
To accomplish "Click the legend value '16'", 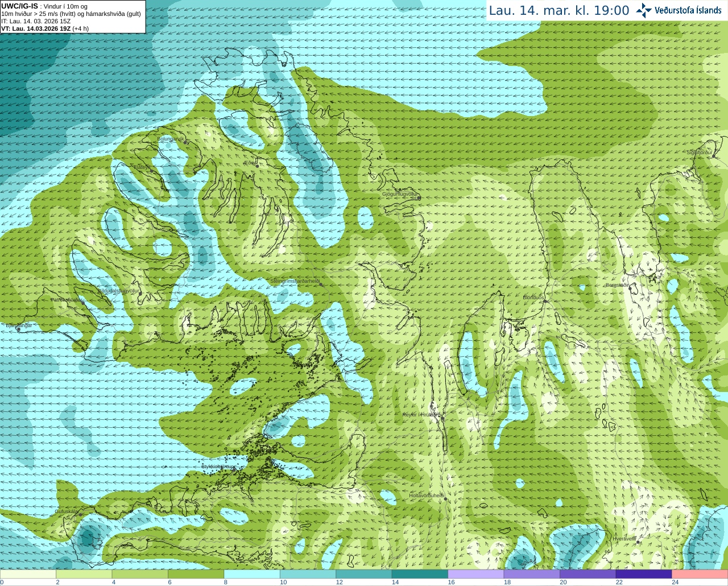I will [x=452, y=582].
